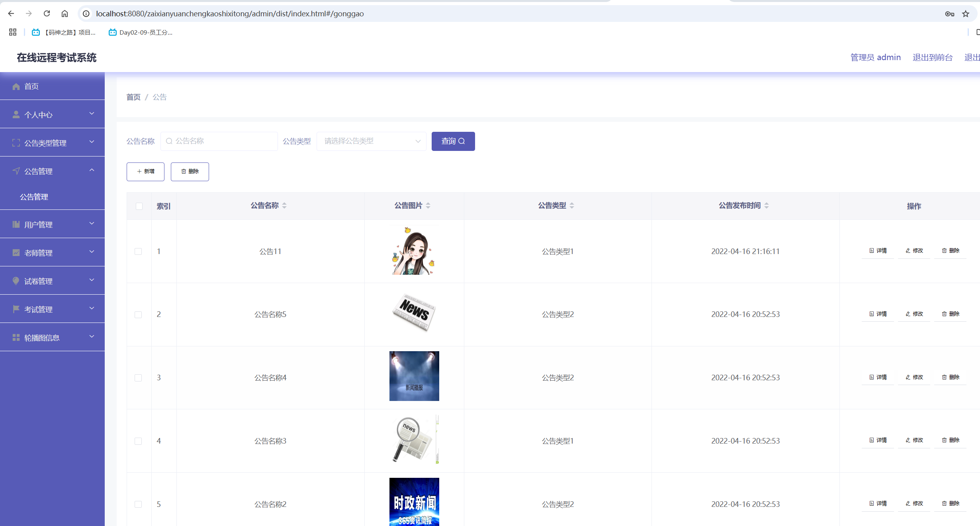Click the 查询 search button
The height and width of the screenshot is (526, 980).
coord(453,141)
